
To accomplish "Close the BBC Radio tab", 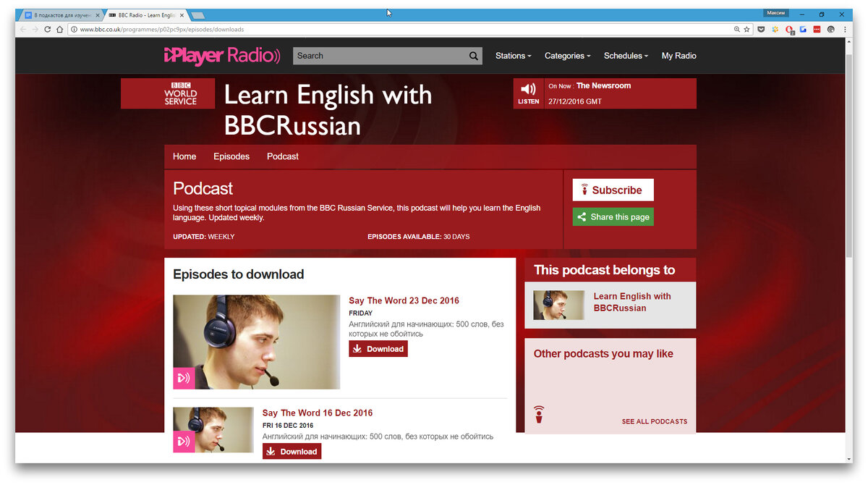I will (x=181, y=15).
